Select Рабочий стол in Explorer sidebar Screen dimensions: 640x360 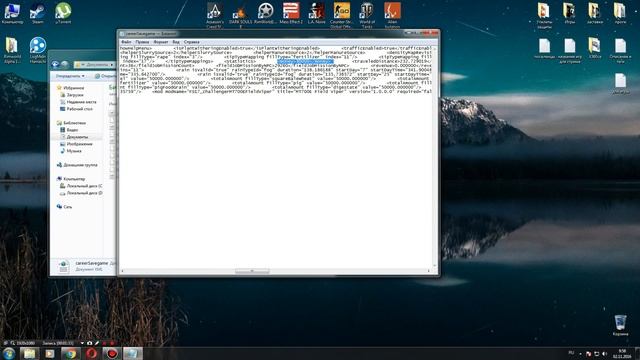(x=76, y=109)
